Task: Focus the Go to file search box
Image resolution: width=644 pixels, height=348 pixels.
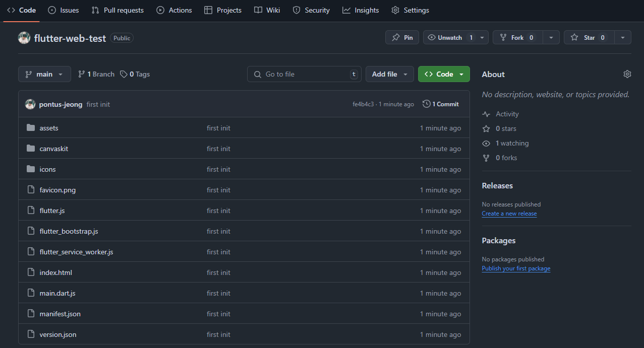Action: click(304, 74)
